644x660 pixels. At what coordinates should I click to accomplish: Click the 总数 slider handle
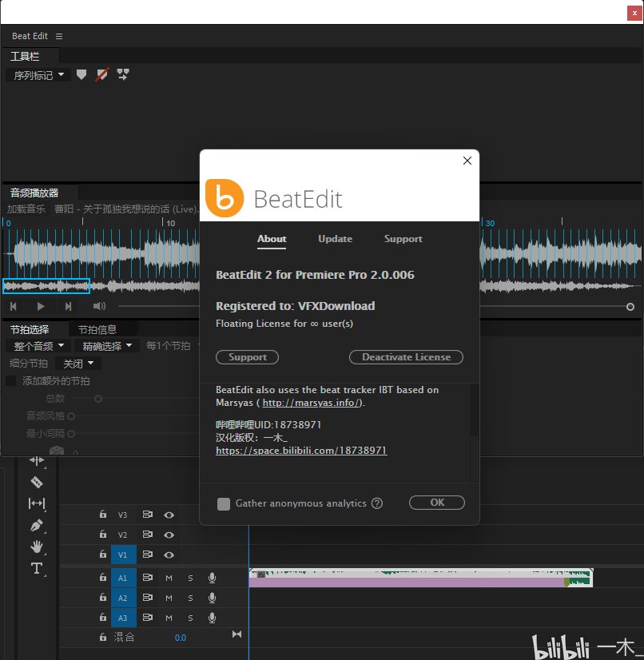[x=98, y=399]
